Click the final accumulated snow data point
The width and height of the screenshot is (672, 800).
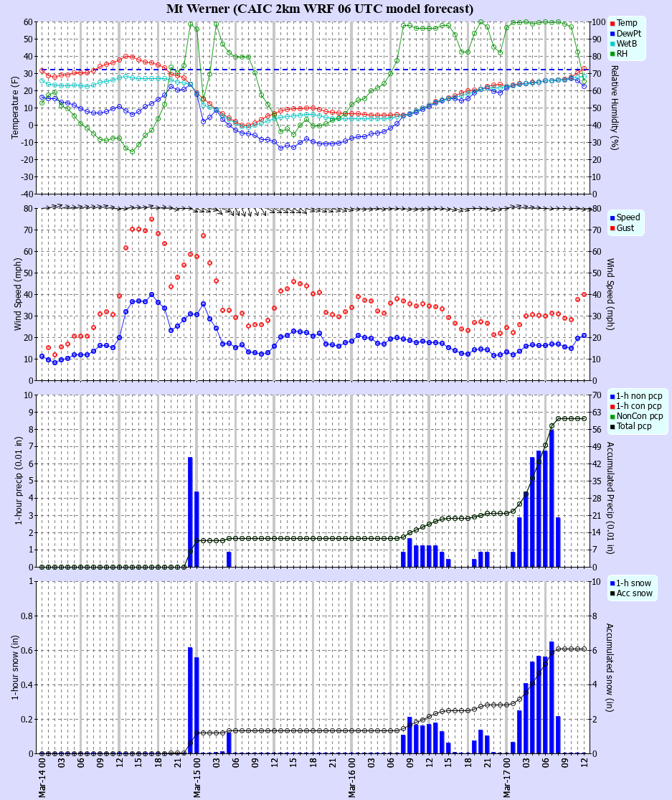point(585,649)
